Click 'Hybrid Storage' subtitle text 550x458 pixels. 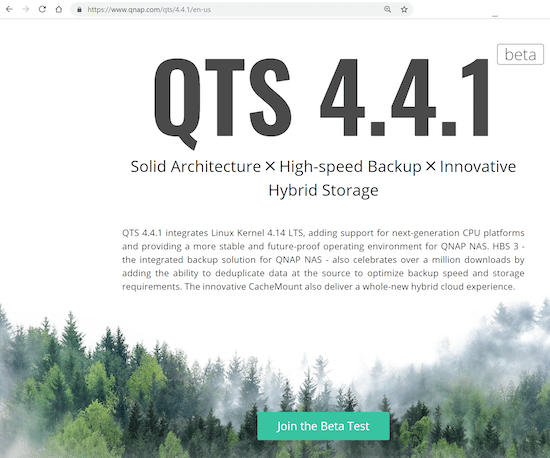pyautogui.click(x=323, y=190)
